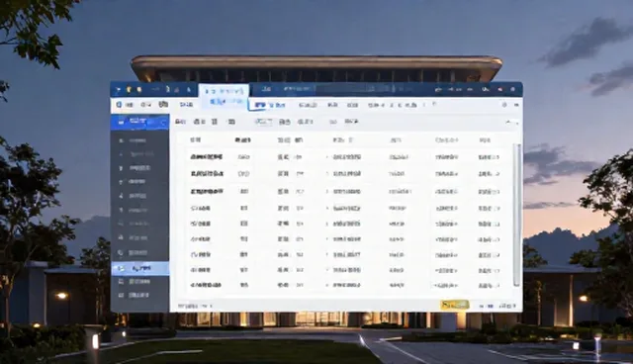633x364 pixels.
Task: Click the bright blue sidebar header item
Action: pos(140,122)
